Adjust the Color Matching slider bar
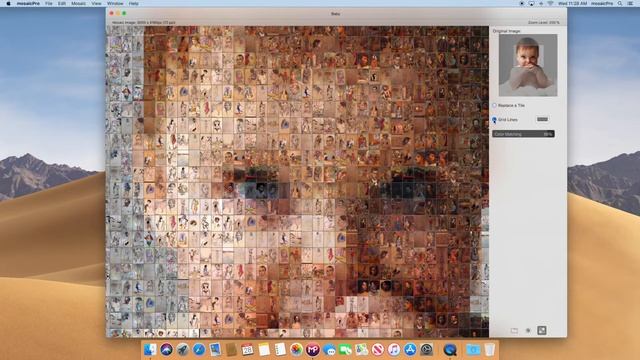The image size is (640, 360). click(x=523, y=134)
